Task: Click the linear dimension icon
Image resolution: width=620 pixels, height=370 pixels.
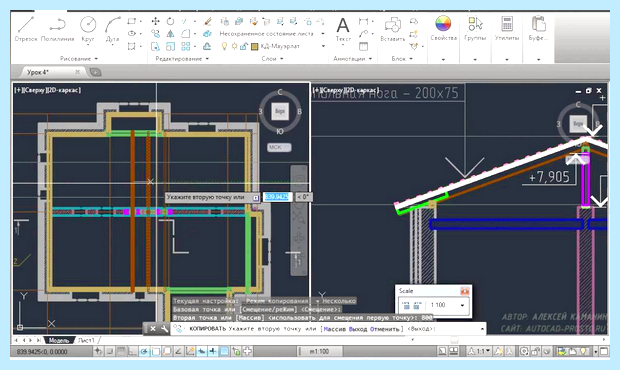Action: click(x=363, y=21)
